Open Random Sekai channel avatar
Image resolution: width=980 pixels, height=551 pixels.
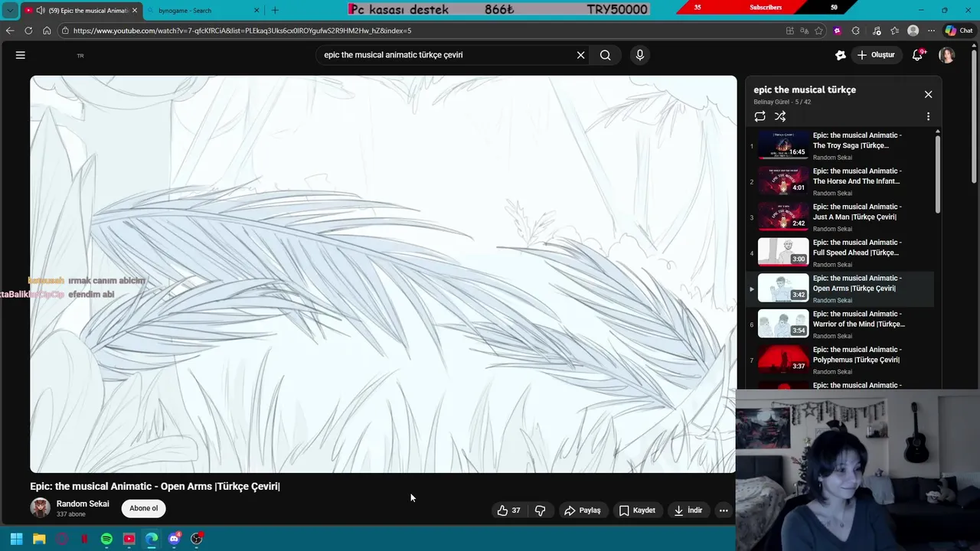(40, 507)
